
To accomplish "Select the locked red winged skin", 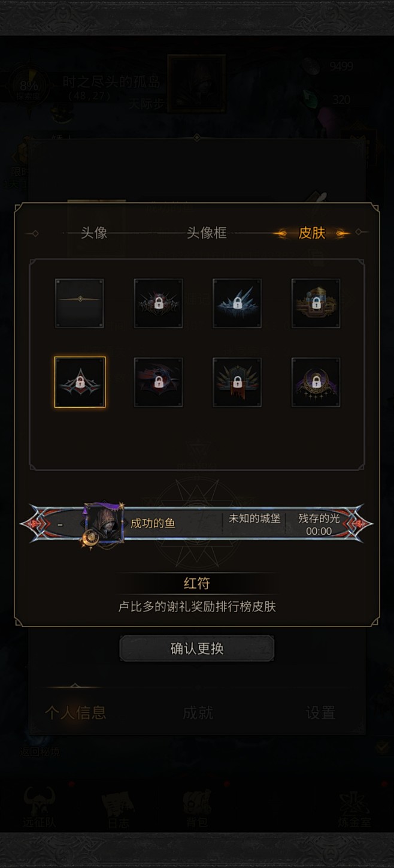I will pyautogui.click(x=158, y=303).
